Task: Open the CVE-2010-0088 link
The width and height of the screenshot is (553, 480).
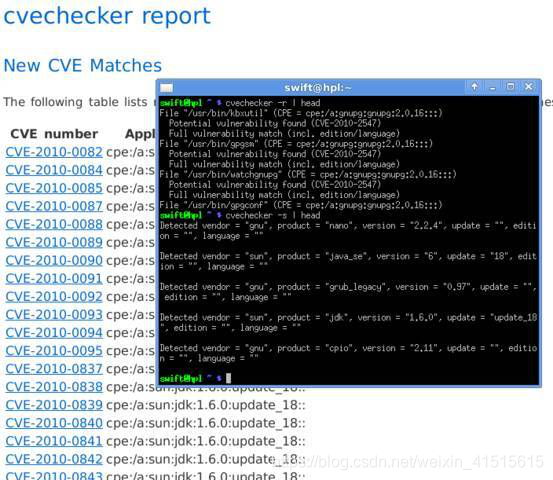Action: (x=54, y=224)
